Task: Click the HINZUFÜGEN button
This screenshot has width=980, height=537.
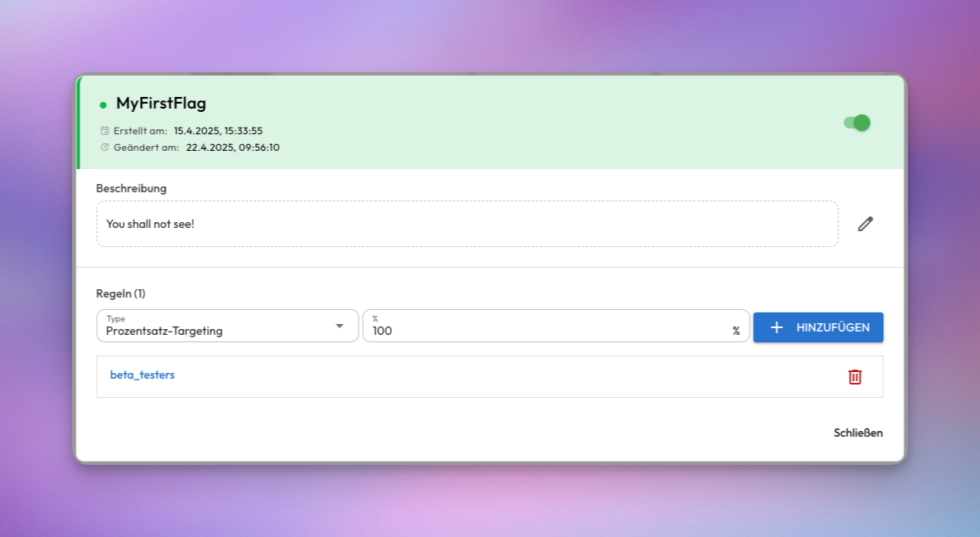Action: coord(818,327)
